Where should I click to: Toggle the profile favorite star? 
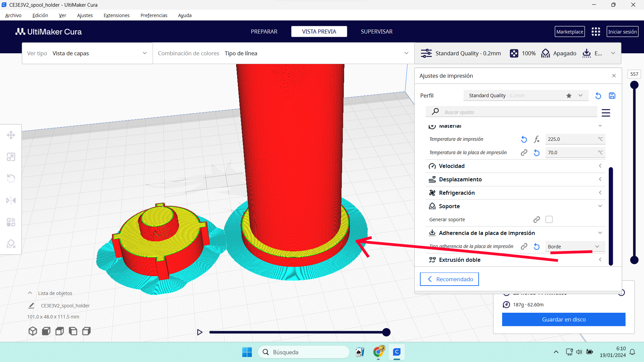(569, 96)
